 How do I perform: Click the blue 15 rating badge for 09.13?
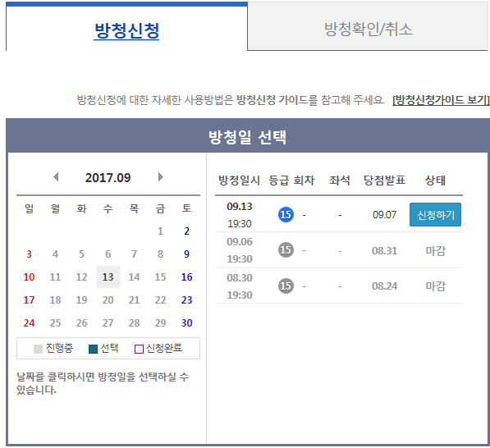pyautogui.click(x=286, y=215)
